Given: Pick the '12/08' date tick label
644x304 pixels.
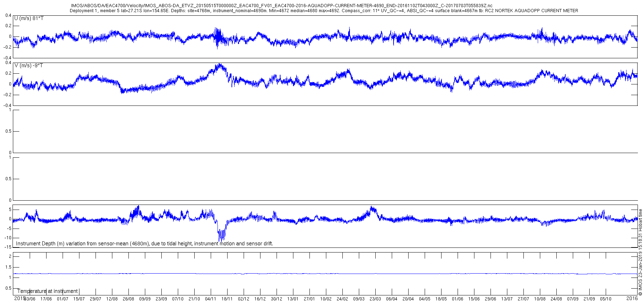Looking at the screenshot, I should (112, 299).
